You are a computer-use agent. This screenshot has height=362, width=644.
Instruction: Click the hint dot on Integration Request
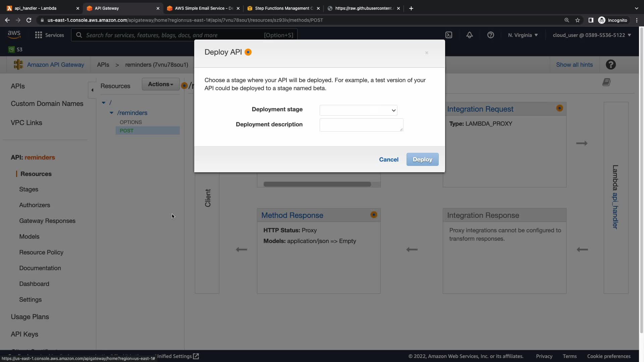click(559, 108)
